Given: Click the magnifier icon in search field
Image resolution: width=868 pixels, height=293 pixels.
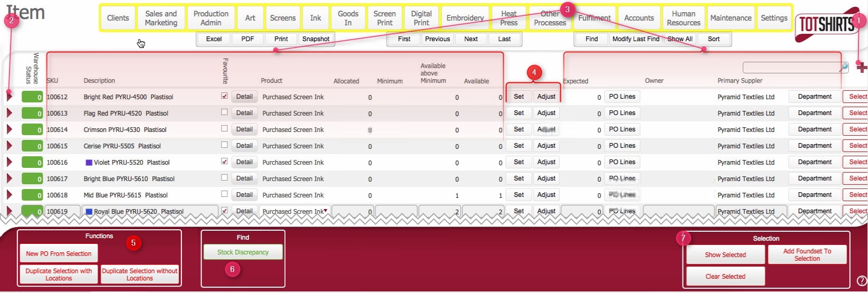Looking at the screenshot, I should pos(844,67).
